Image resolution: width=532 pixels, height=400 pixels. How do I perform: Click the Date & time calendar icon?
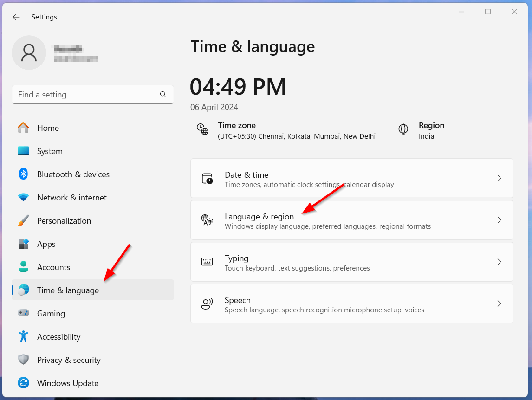pos(208,179)
